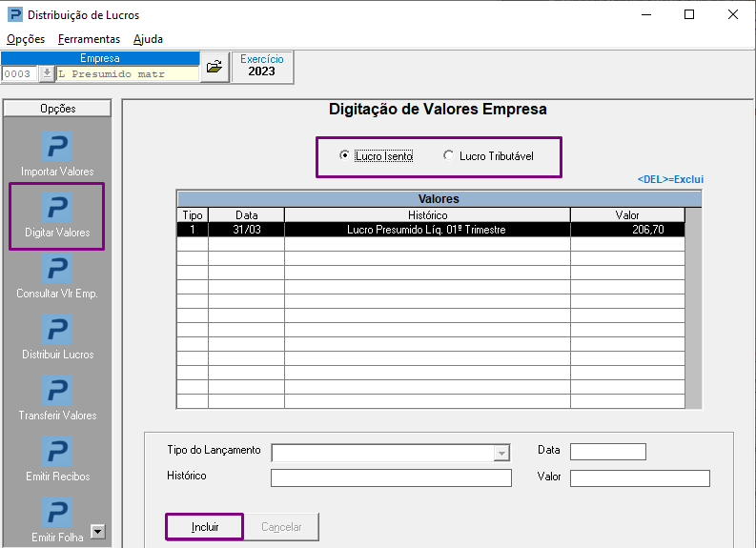Click the Histórico column header
756x548 pixels.
click(x=427, y=215)
